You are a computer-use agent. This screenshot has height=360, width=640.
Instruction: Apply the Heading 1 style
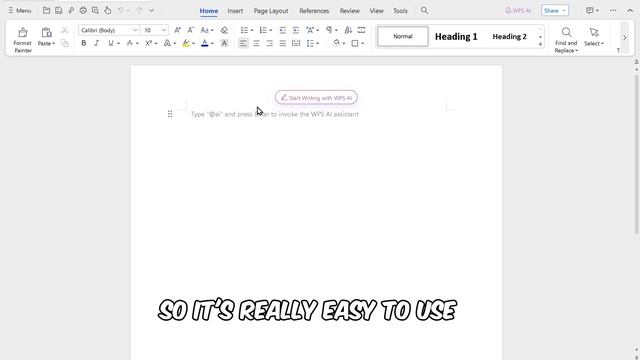456,36
